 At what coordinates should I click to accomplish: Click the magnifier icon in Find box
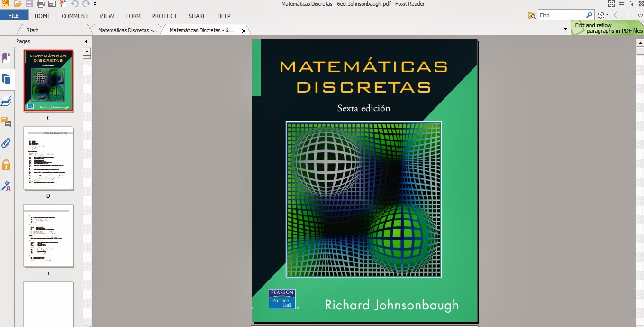coord(589,15)
